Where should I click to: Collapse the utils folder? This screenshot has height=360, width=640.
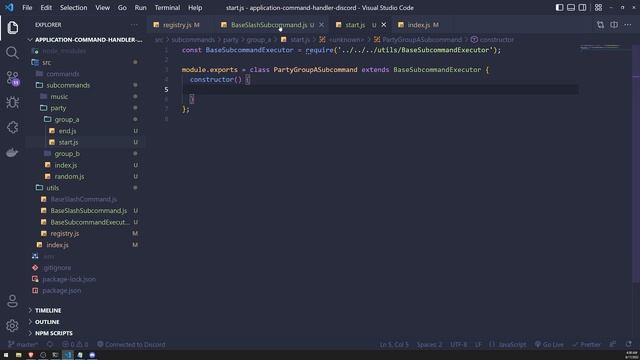86,188
